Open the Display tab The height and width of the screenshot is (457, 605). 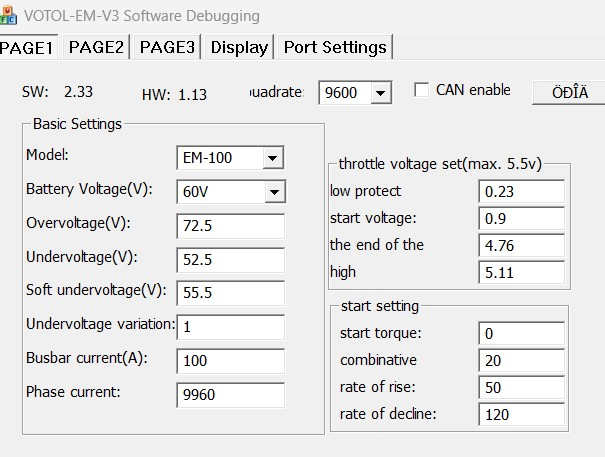(x=239, y=47)
